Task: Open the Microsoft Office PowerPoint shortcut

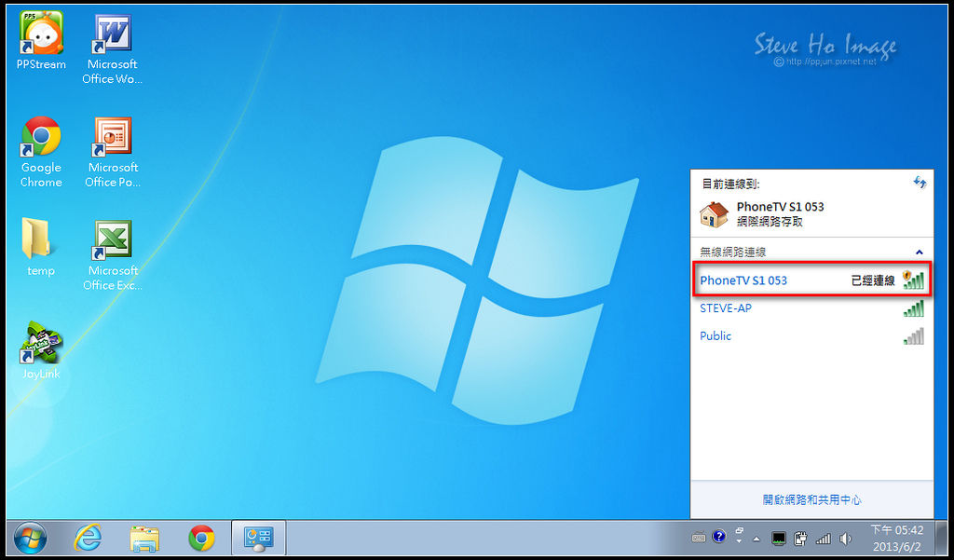Action: point(113,152)
